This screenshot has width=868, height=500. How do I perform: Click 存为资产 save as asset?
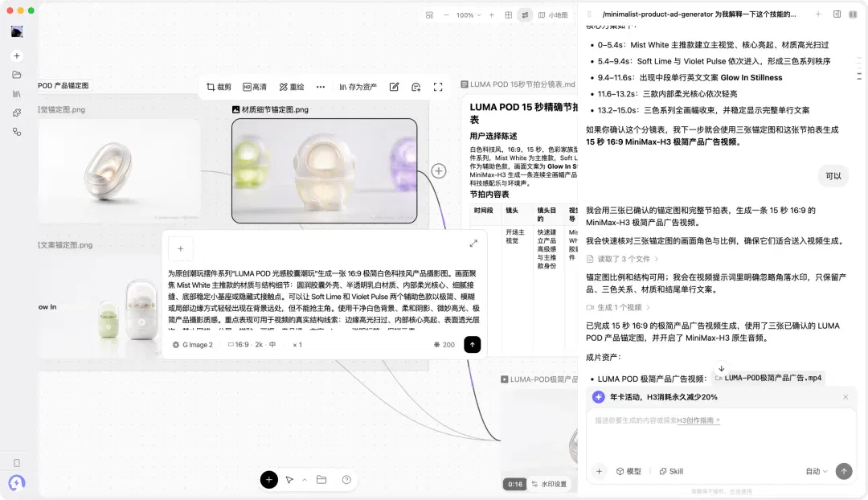358,87
